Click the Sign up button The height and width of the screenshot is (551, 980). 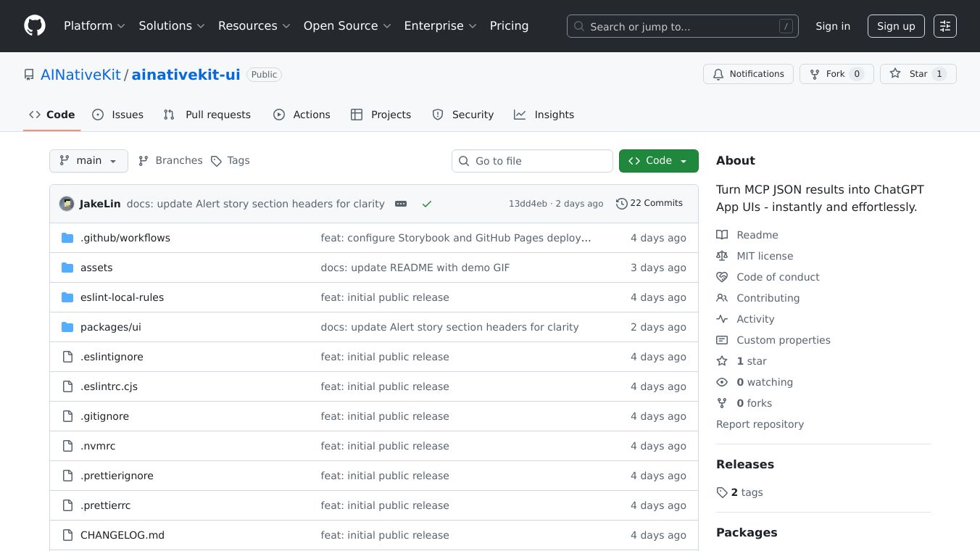click(x=896, y=26)
